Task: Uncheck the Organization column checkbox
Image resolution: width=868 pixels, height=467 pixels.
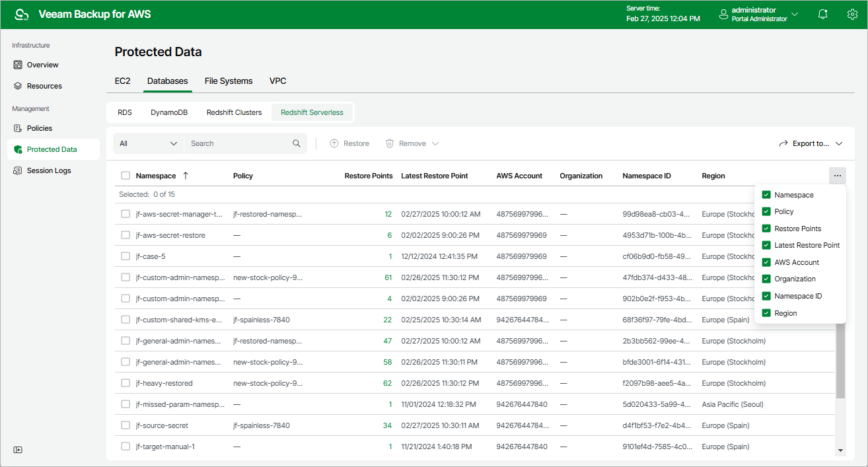Action: pos(766,279)
